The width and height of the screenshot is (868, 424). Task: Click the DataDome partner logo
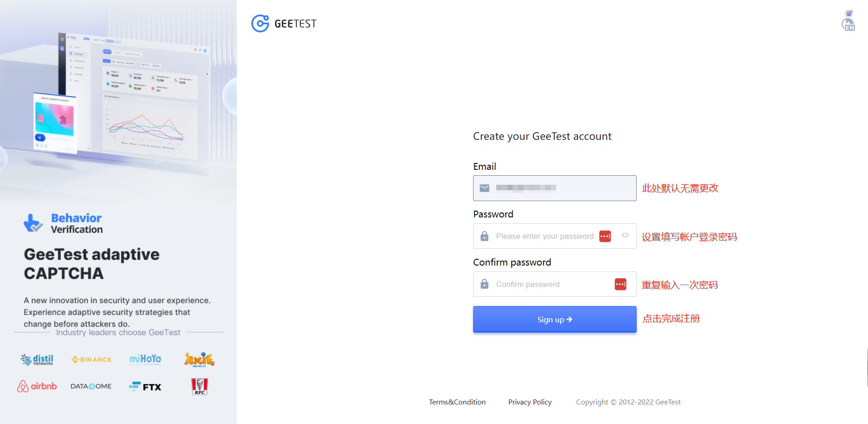pyautogui.click(x=90, y=386)
